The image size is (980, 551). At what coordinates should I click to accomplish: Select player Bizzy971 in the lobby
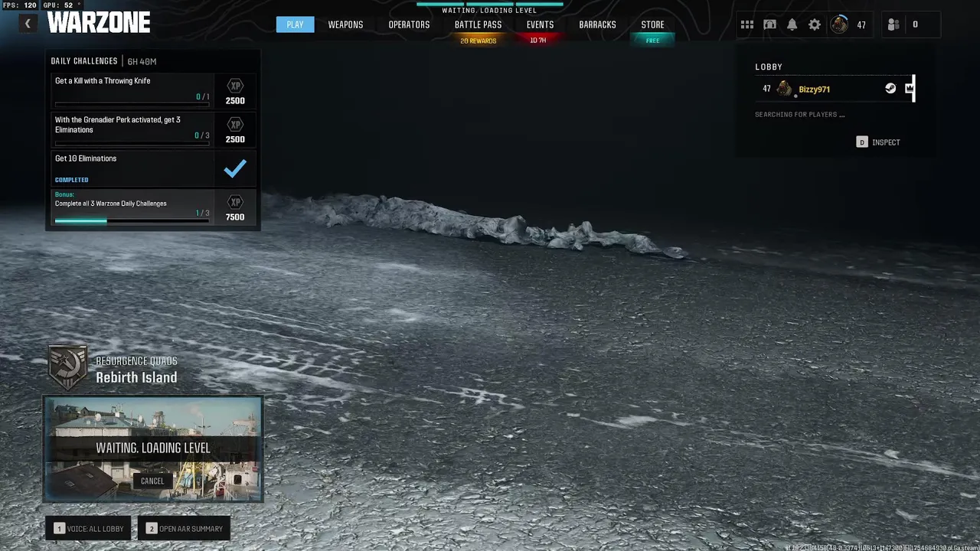(x=835, y=89)
